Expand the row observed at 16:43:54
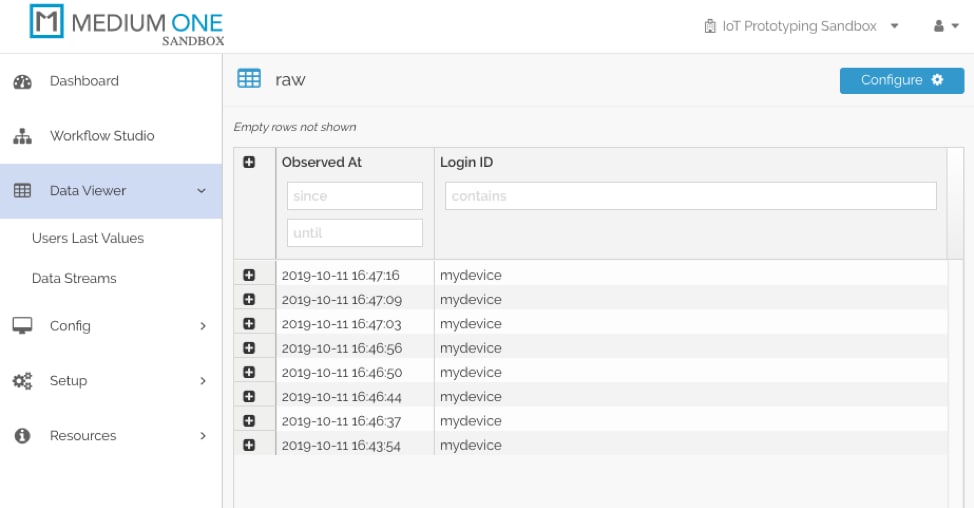 (x=249, y=445)
